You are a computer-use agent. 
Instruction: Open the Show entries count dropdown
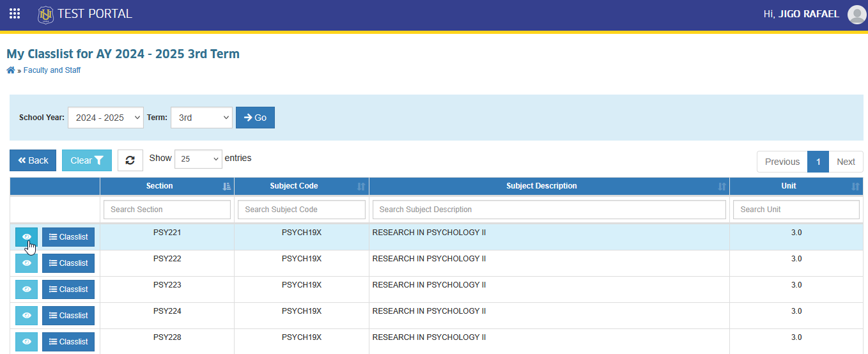(x=198, y=159)
